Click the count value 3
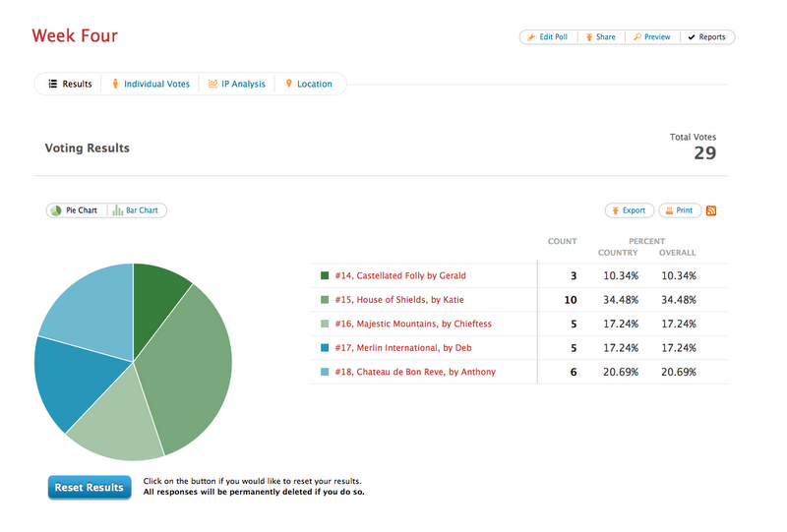This screenshot has width=787, height=532. click(x=574, y=275)
